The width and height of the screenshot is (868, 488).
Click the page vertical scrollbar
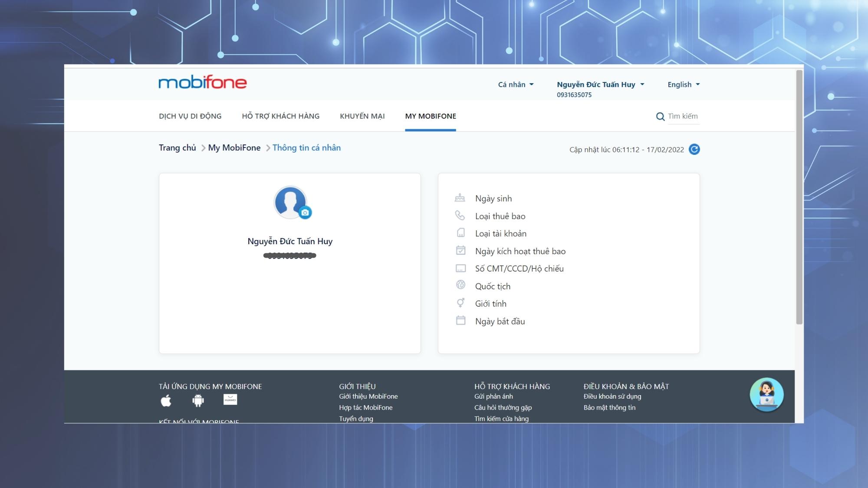[799, 197]
